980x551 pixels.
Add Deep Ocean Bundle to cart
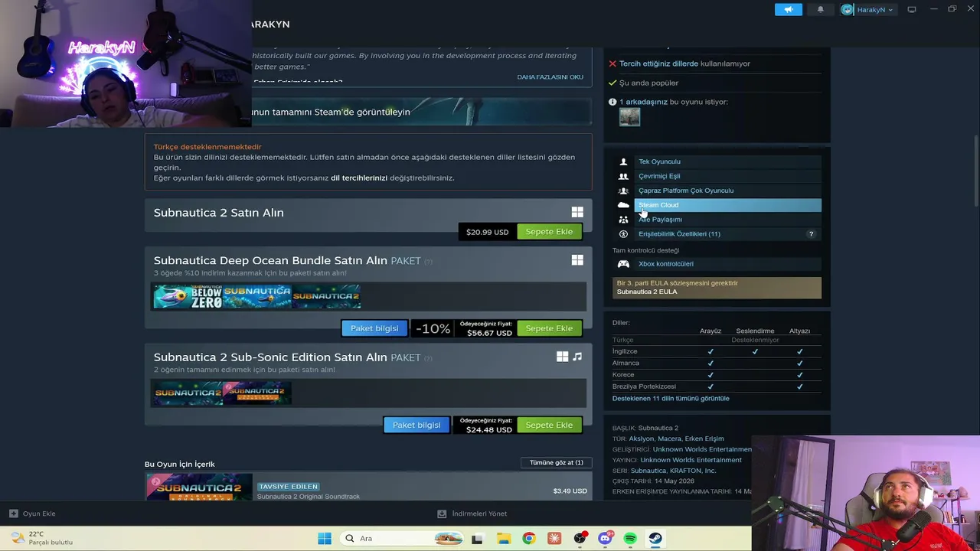(549, 328)
